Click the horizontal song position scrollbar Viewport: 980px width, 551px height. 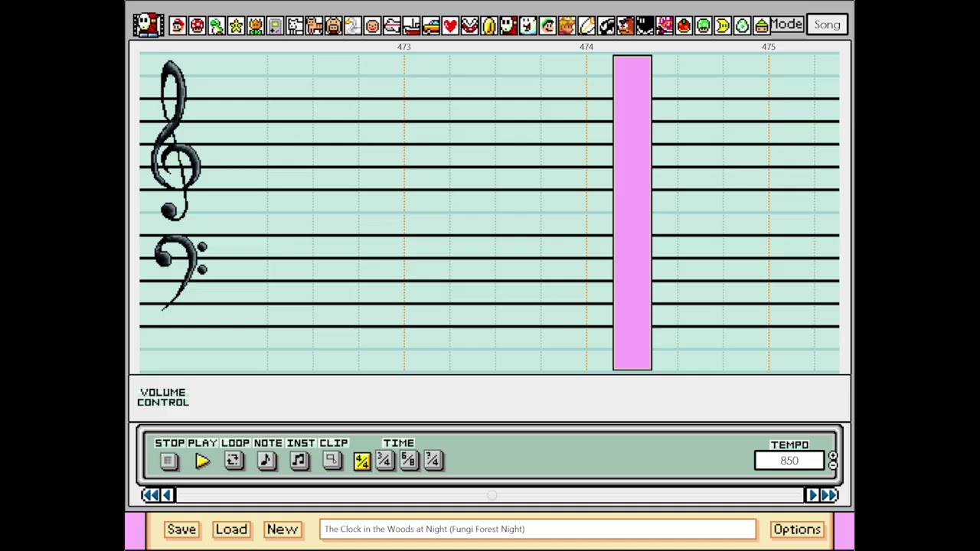[x=490, y=496]
